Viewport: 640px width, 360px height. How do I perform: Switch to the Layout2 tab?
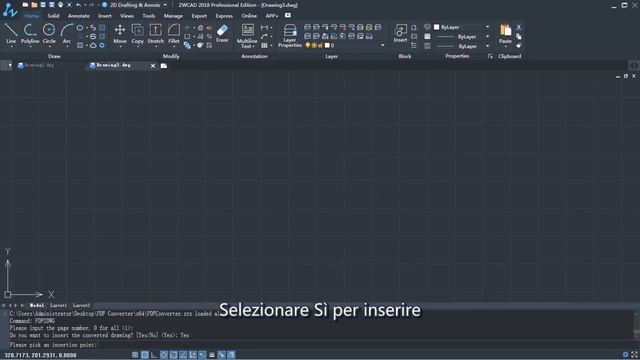pyautogui.click(x=81, y=305)
